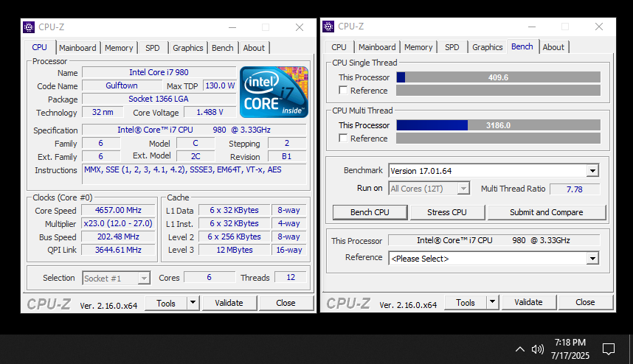Enable the Multi Thread Reference checkbox

tap(343, 139)
